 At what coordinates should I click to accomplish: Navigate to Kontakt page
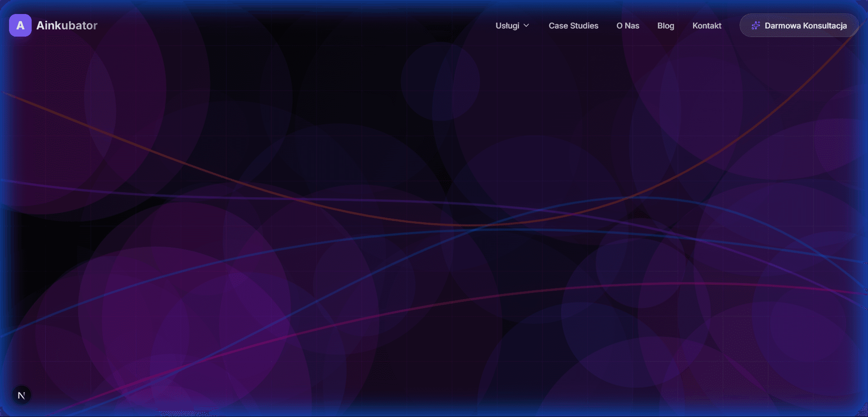(x=707, y=26)
